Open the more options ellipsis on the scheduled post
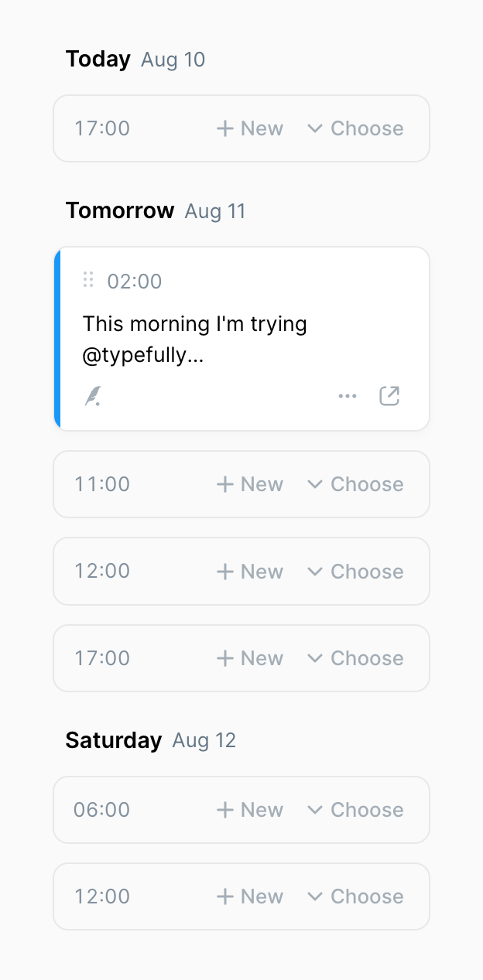Viewport: 483px width, 980px height. 348,395
